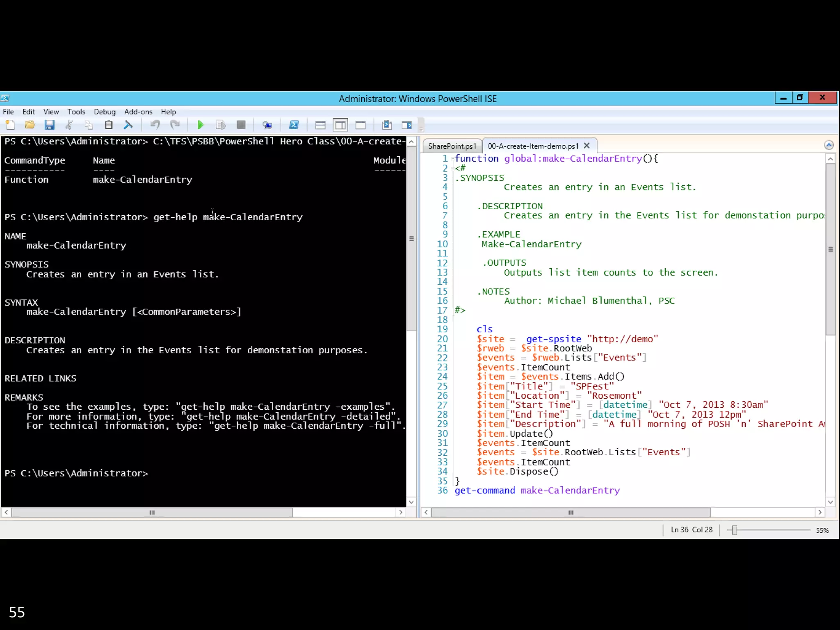This screenshot has width=840, height=630.
Task: Open the Debug menu
Action: pyautogui.click(x=104, y=112)
